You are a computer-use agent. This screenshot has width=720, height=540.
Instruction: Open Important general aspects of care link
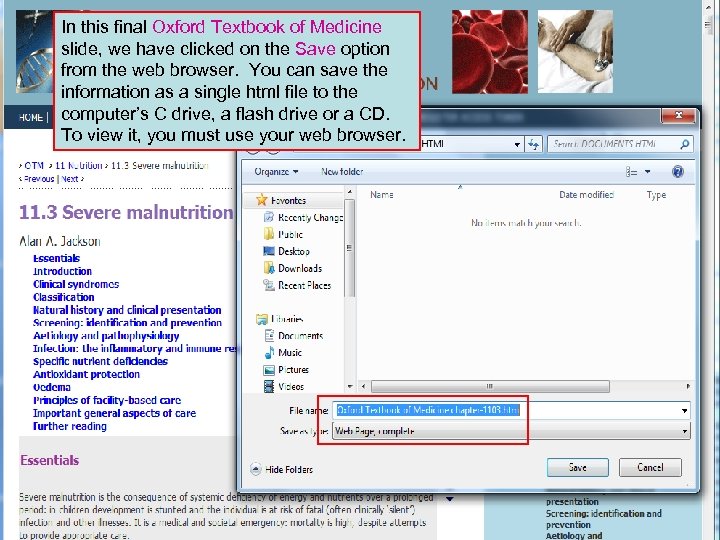[115, 413]
